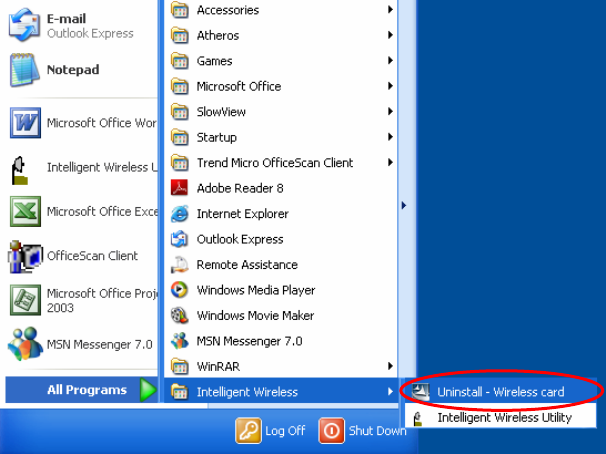Screen dimensions: 606x454
Task: Click Microsoft Office folder icon
Action: click(180, 87)
